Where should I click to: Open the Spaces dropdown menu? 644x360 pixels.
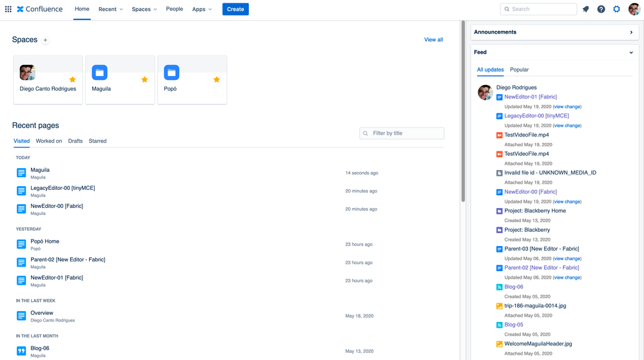pos(144,9)
